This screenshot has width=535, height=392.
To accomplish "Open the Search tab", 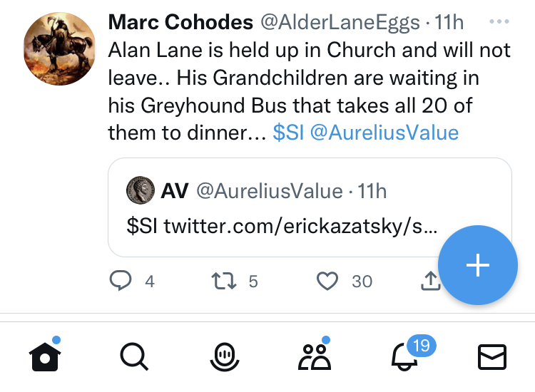I will point(134,356).
